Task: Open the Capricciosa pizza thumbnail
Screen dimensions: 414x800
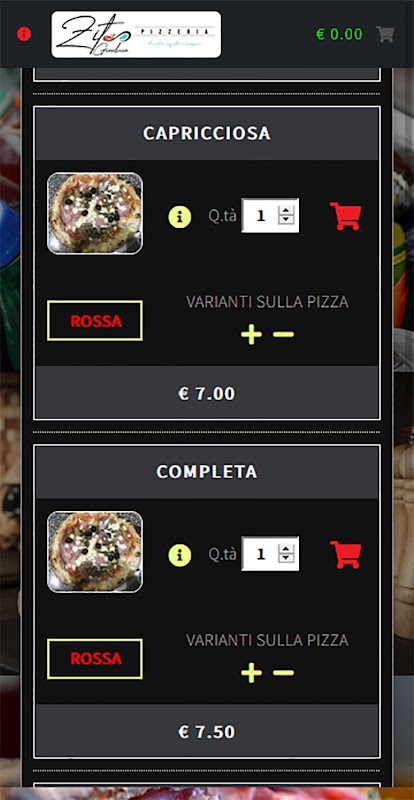Action: [x=95, y=213]
